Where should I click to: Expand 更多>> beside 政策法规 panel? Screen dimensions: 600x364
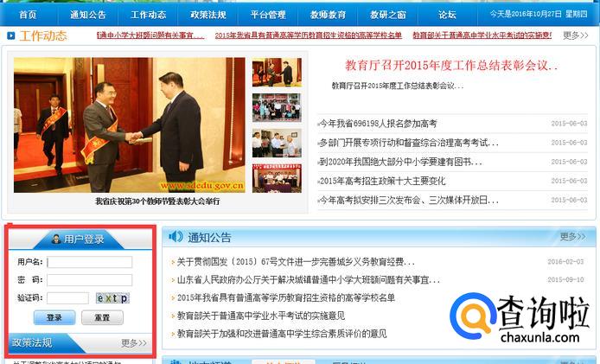[x=134, y=343]
